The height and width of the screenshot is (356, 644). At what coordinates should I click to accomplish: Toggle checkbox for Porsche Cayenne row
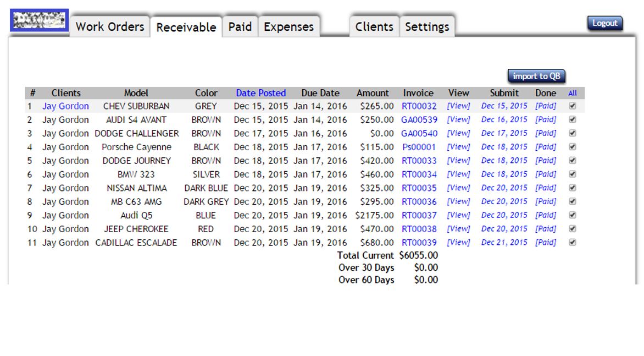tap(572, 147)
